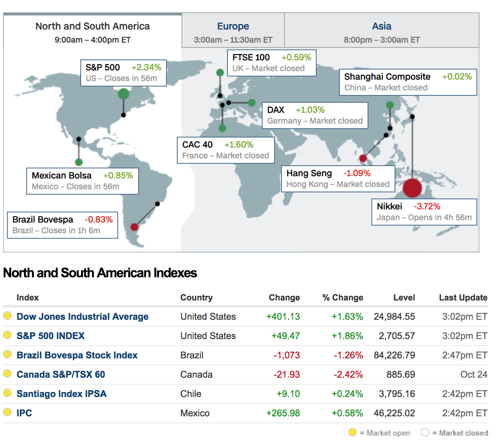Screen dimensions: 495x448
Task: Click the +401.13 change value
Action: click(283, 317)
